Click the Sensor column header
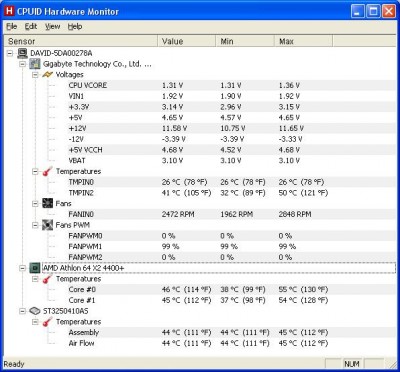 pyautogui.click(x=80, y=41)
